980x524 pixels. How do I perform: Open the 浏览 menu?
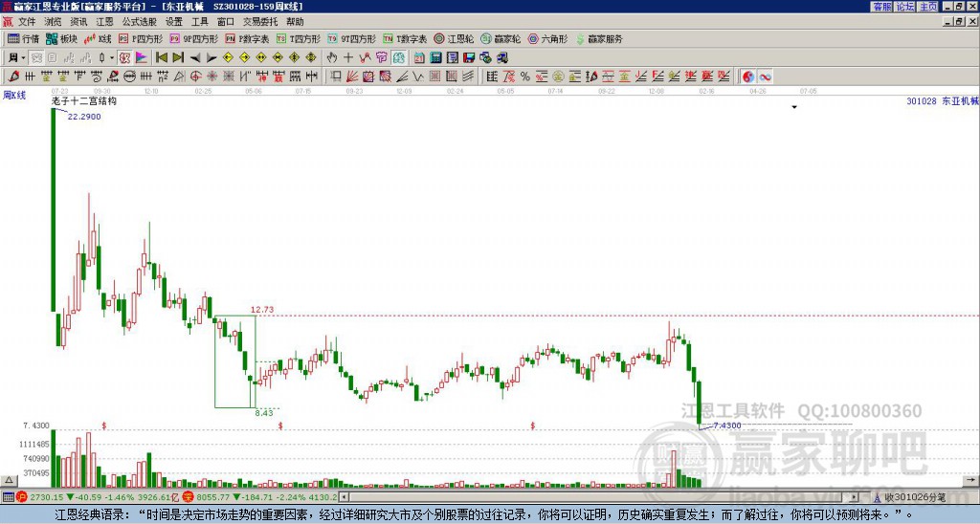[54, 22]
